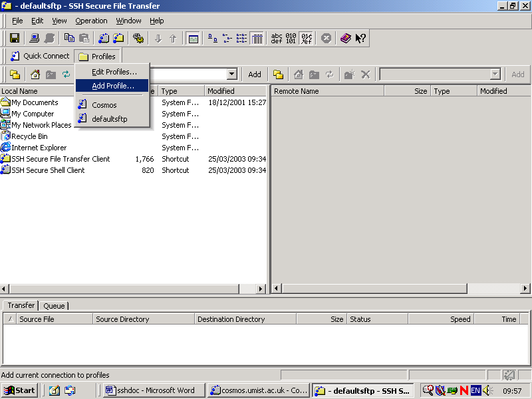The image size is (532, 399).
Task: Click local Add favorite button
Action: coord(255,74)
